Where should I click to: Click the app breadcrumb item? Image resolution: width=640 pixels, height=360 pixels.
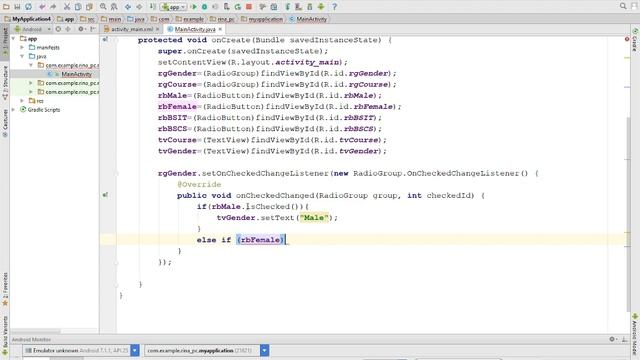pos(66,19)
